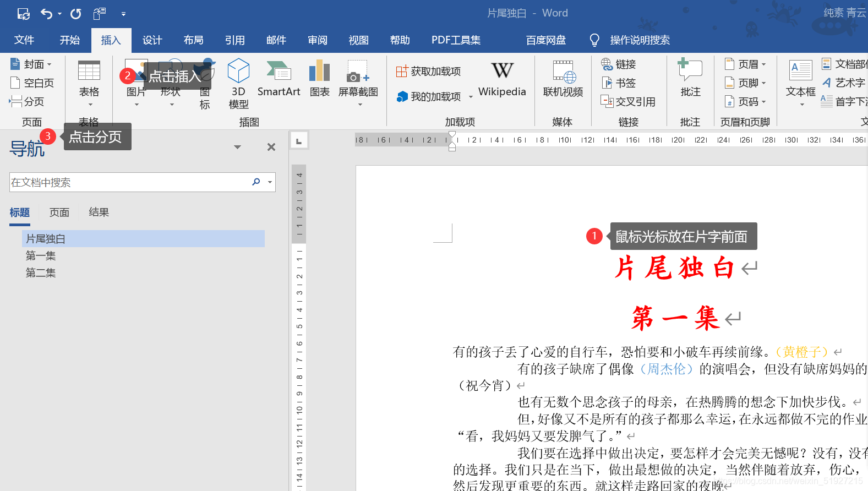The width and height of the screenshot is (868, 491).
Task: Click the 操作说明搜索 lightbulb search box
Action: coord(630,40)
